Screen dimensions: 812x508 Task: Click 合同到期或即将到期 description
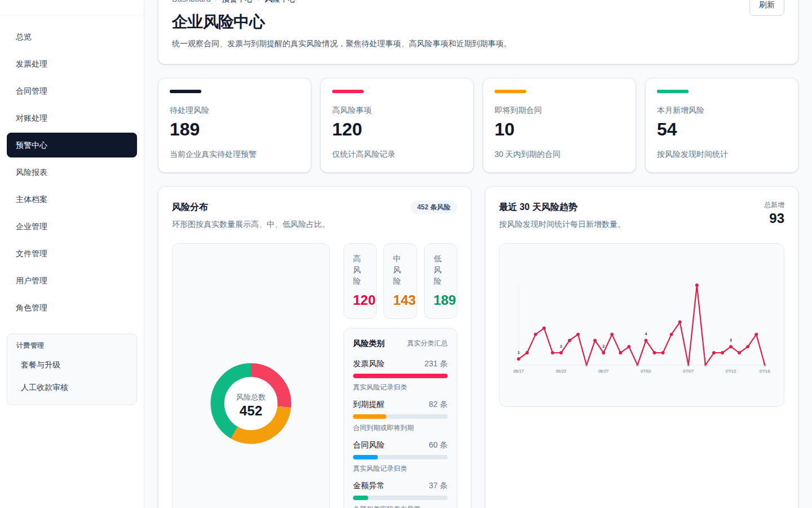[383, 428]
